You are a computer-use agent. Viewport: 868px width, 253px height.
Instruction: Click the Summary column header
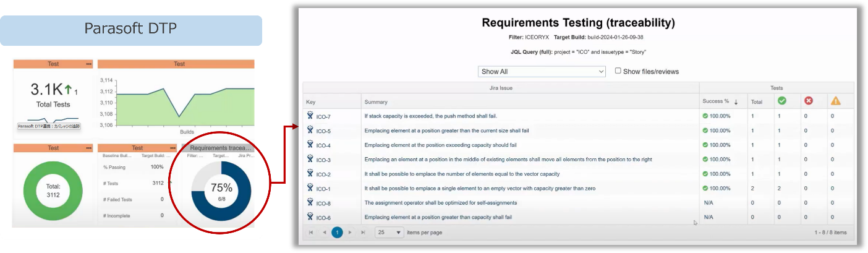coord(376,101)
